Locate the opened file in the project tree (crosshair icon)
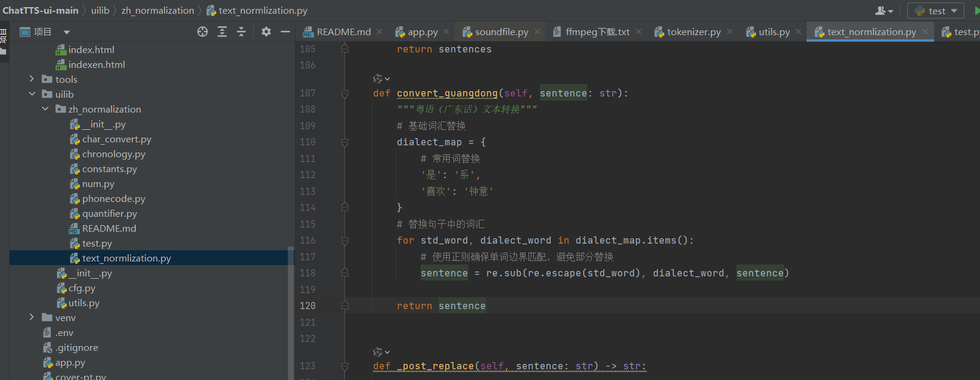Image resolution: width=980 pixels, height=380 pixels. pyautogui.click(x=203, y=32)
